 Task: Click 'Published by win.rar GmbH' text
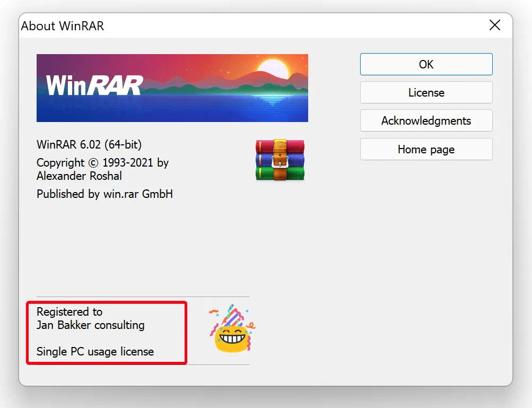coord(104,194)
